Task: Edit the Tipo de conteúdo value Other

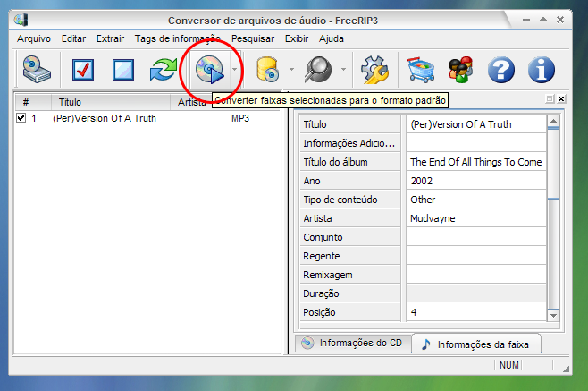Action: pyautogui.click(x=476, y=200)
